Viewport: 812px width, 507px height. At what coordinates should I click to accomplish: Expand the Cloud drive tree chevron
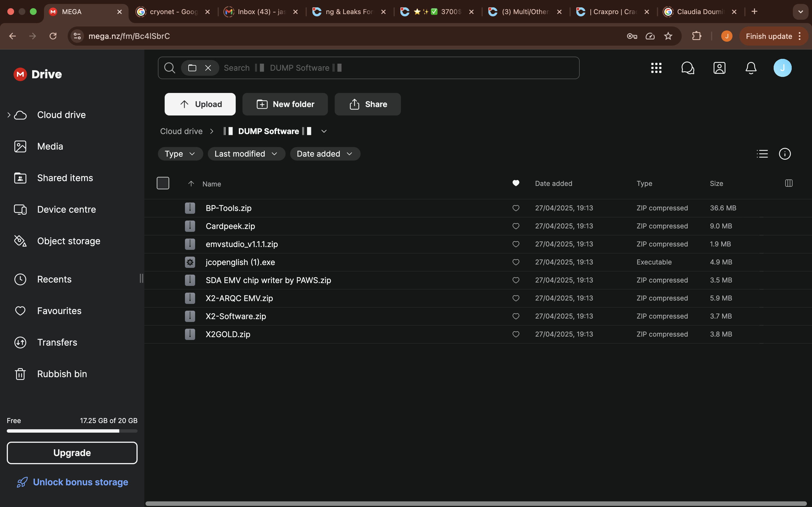coord(9,115)
